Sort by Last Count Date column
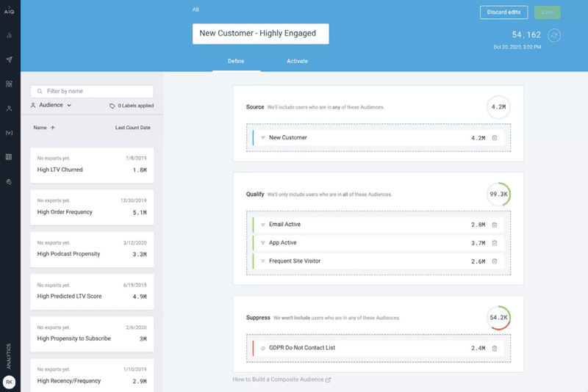The height and width of the screenshot is (392, 588). [x=133, y=128]
